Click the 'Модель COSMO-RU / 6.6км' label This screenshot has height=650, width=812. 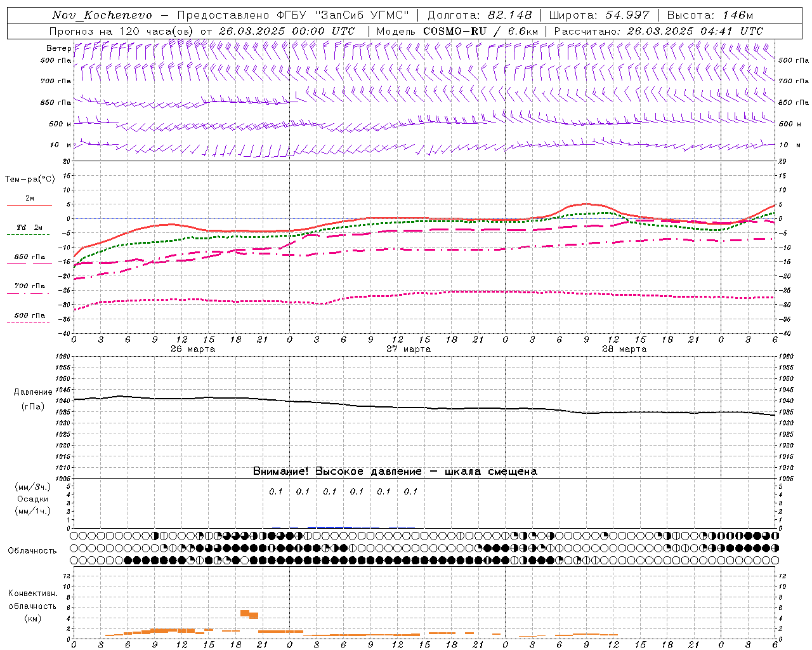[x=457, y=31]
